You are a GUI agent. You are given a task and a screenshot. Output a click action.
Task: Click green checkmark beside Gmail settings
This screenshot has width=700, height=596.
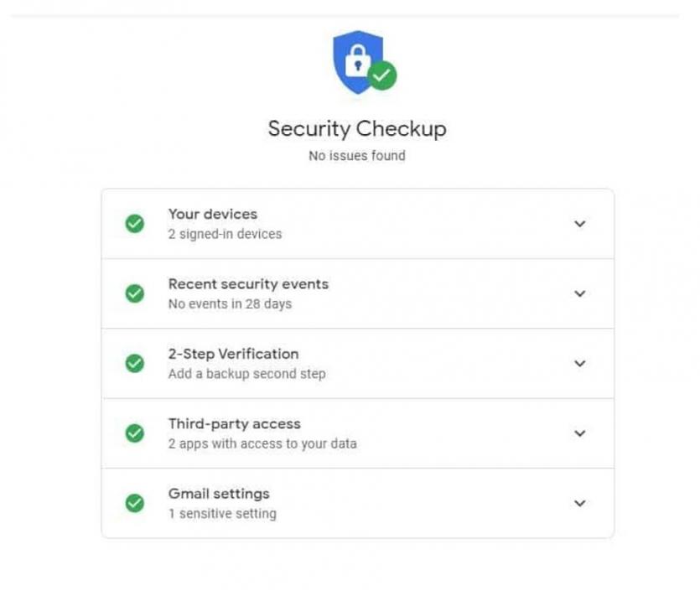point(134,503)
